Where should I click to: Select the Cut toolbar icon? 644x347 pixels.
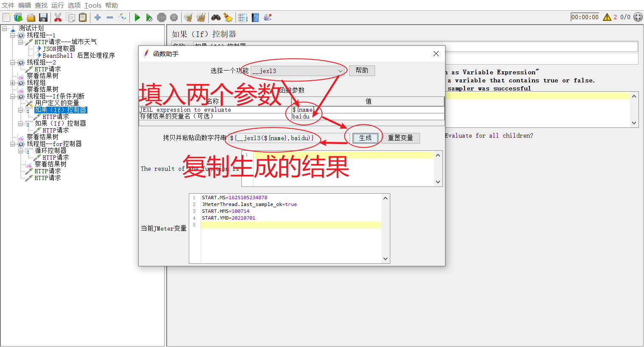click(57, 17)
